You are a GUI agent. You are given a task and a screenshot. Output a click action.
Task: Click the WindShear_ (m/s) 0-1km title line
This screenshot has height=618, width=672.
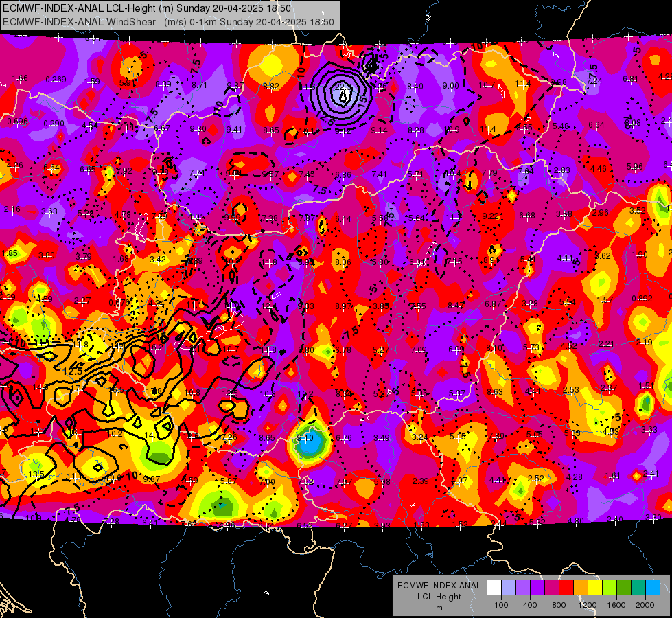click(x=168, y=22)
